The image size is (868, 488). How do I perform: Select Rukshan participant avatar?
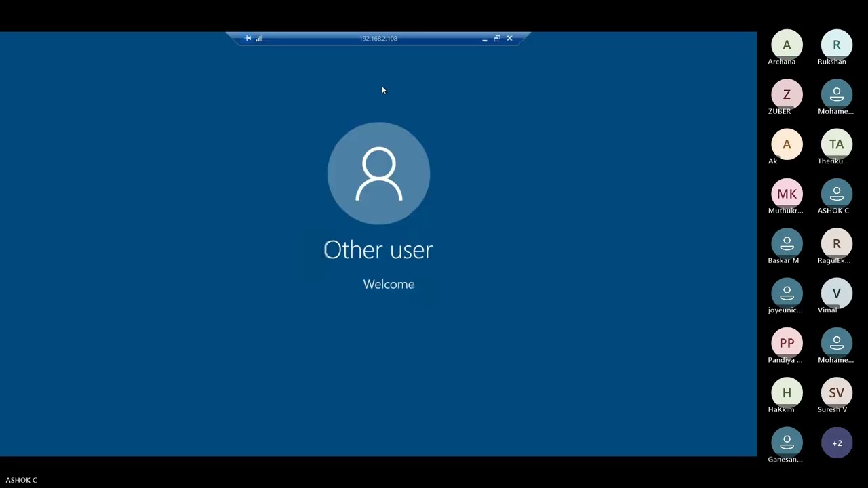[836, 45]
